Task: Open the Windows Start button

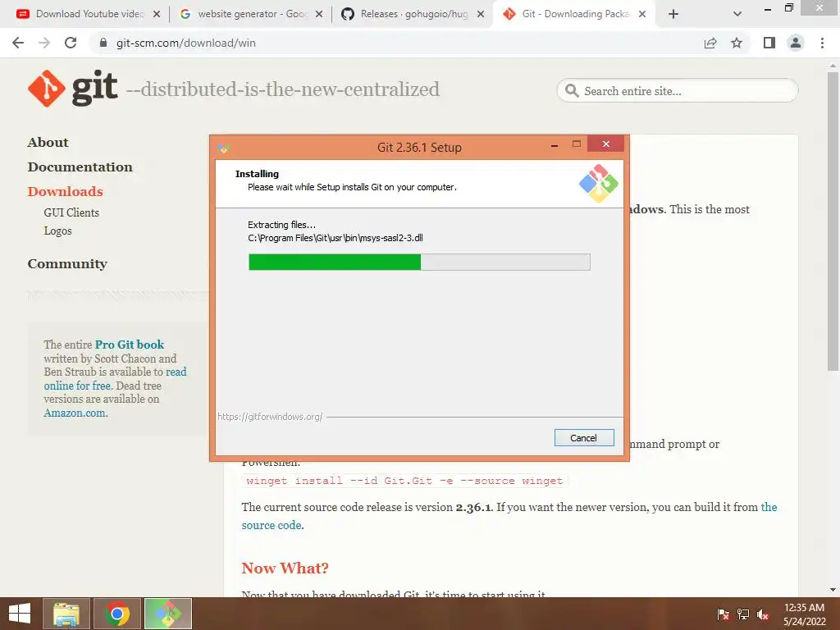Action: point(20,614)
